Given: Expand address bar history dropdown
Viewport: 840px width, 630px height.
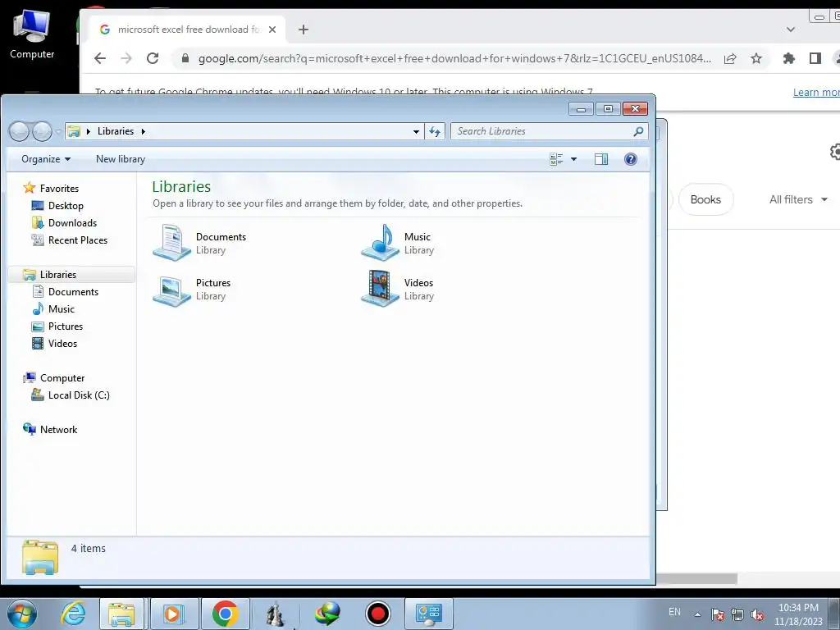Looking at the screenshot, I should click(x=416, y=131).
